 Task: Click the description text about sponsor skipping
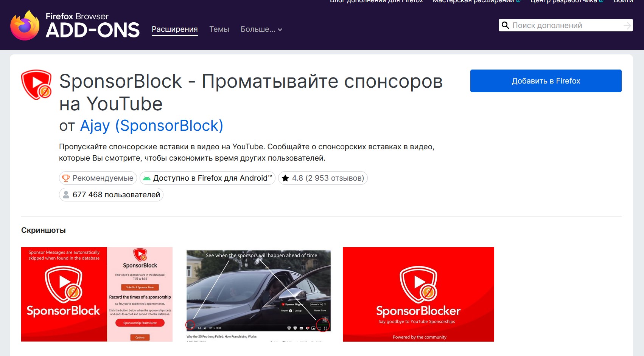[x=247, y=152]
